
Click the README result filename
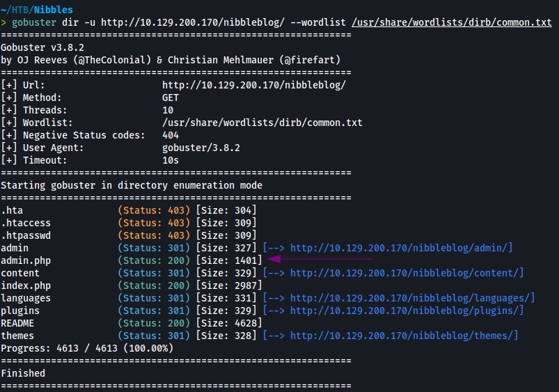tap(17, 323)
